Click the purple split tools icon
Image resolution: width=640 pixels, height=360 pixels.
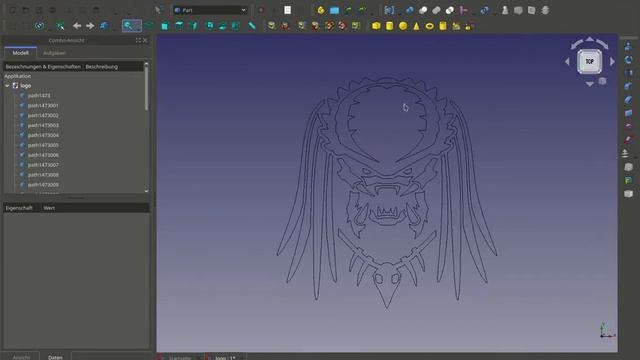pyautogui.click(x=463, y=10)
